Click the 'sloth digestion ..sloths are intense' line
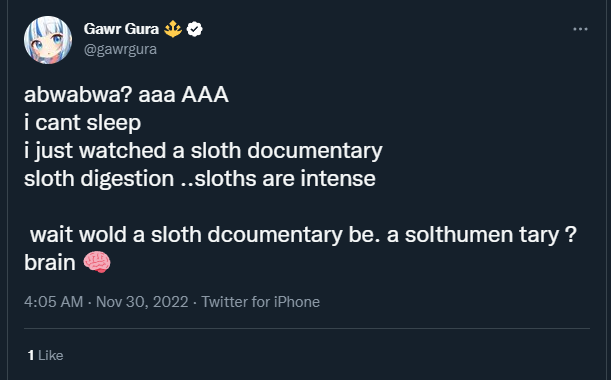Viewport: 611px width, 380px height. point(200,179)
